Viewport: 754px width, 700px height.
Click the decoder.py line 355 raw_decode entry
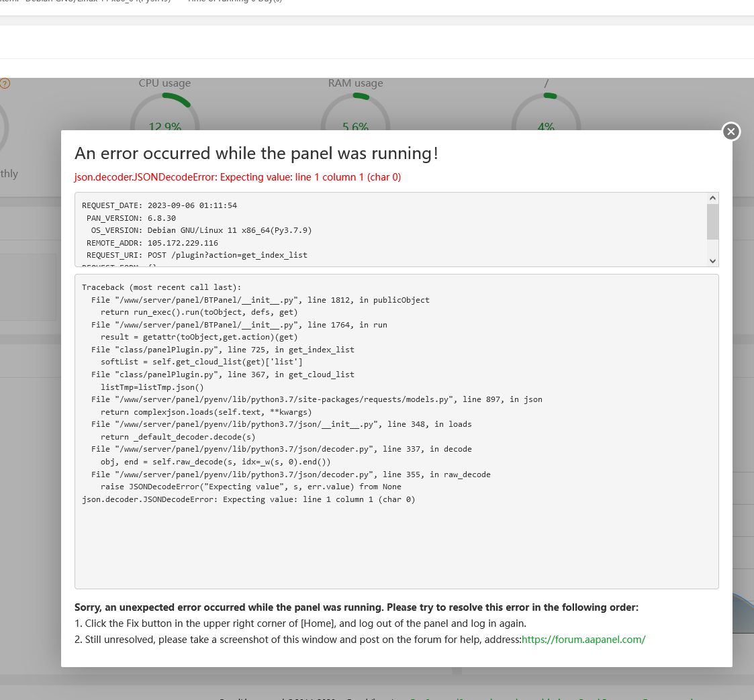(x=291, y=474)
